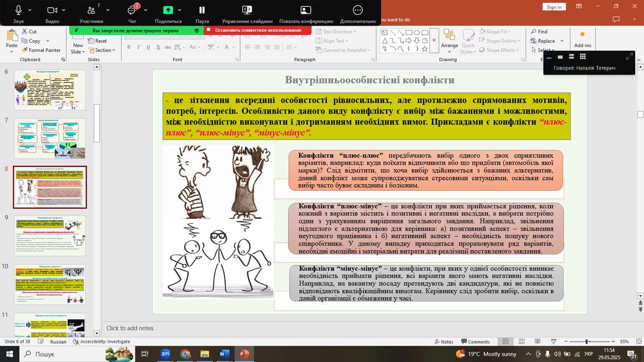
Task: Toggle Italic formatting button
Action: click(138, 47)
